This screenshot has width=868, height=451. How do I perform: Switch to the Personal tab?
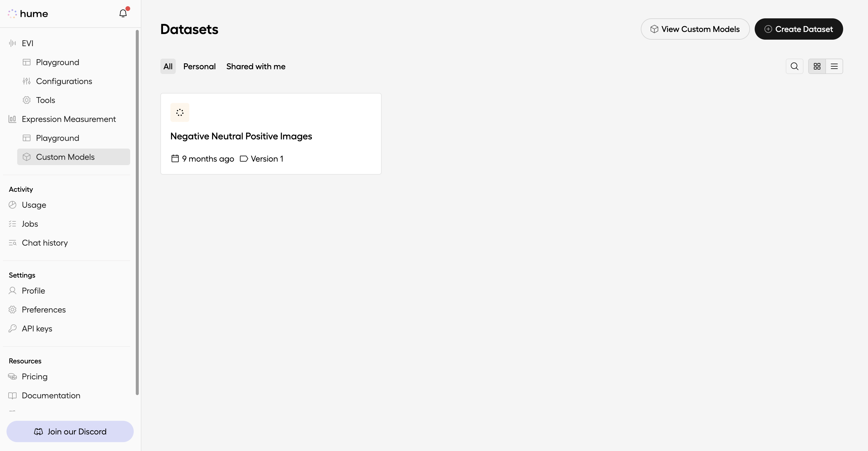point(199,66)
